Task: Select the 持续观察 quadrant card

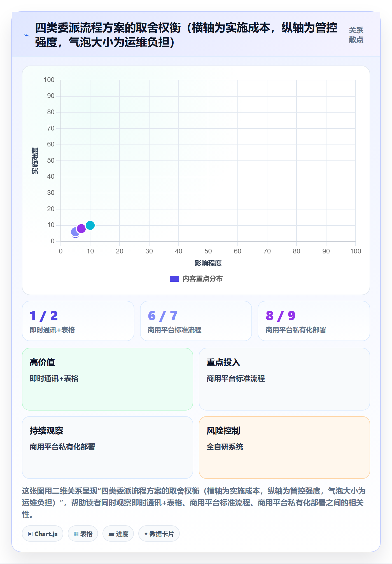Action: pyautogui.click(x=108, y=448)
